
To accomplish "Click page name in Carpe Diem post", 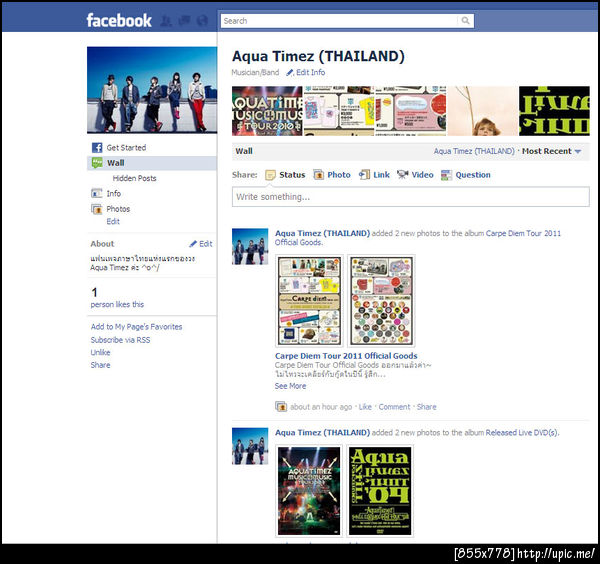I will click(322, 233).
